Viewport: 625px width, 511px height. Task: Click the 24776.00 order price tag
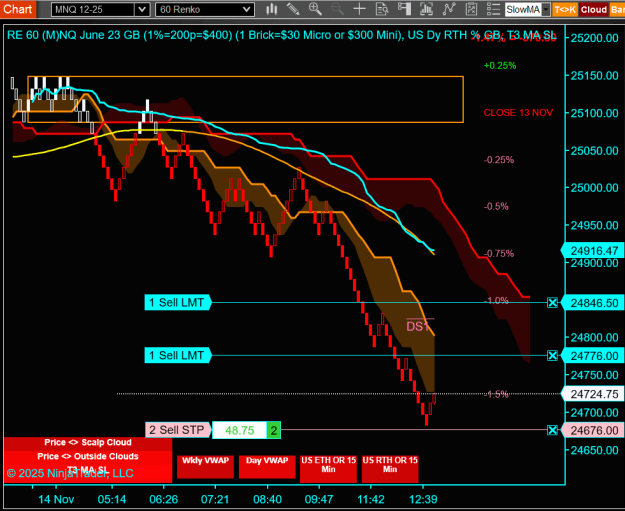click(x=592, y=356)
